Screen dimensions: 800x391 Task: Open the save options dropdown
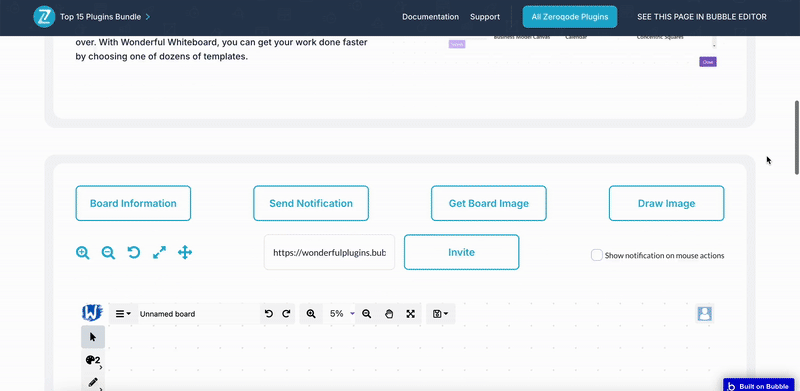[x=440, y=314]
